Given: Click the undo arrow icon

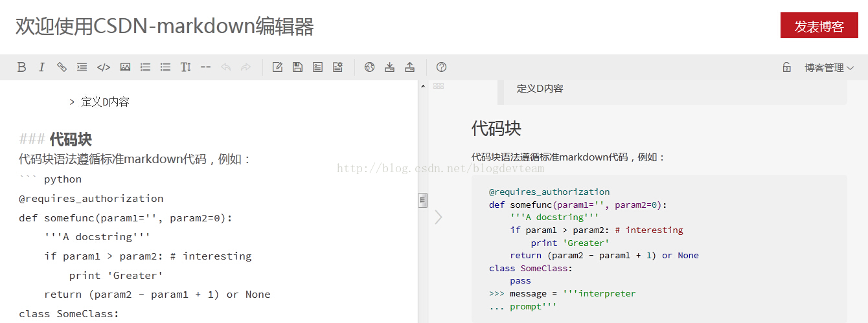Looking at the screenshot, I should tap(225, 67).
